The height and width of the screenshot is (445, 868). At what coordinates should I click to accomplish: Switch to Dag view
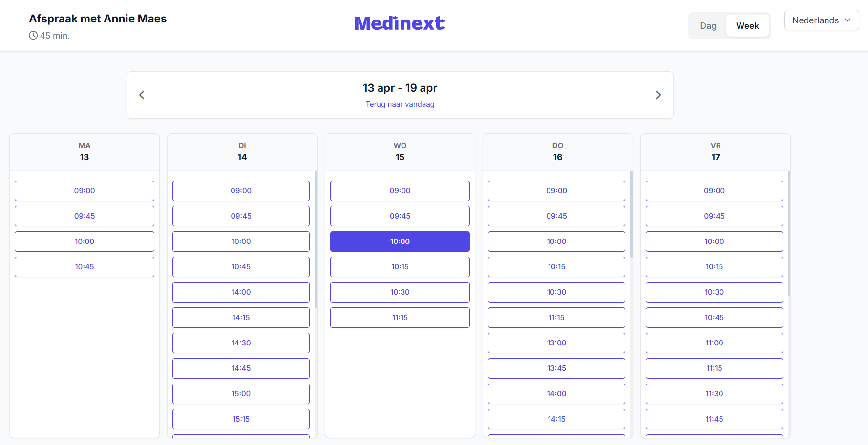[708, 26]
